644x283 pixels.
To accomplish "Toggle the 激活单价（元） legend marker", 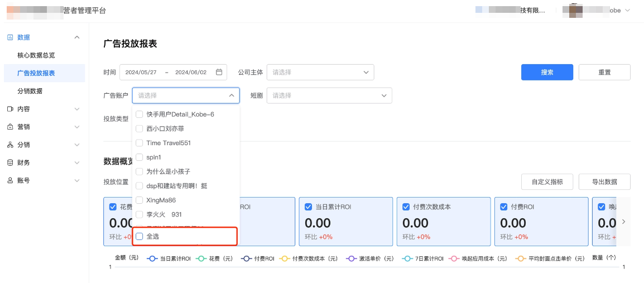I will tap(352, 259).
